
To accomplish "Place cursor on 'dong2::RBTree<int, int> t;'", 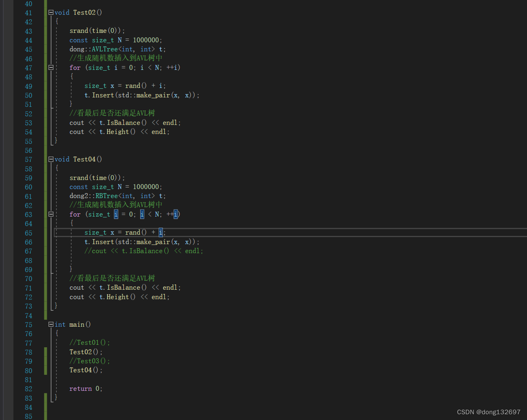I will tap(118, 196).
